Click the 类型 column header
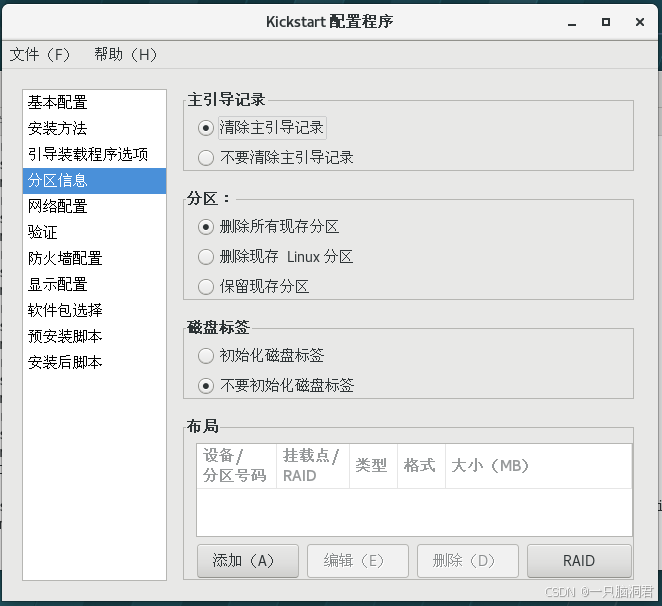The height and width of the screenshot is (606, 662). point(373,466)
